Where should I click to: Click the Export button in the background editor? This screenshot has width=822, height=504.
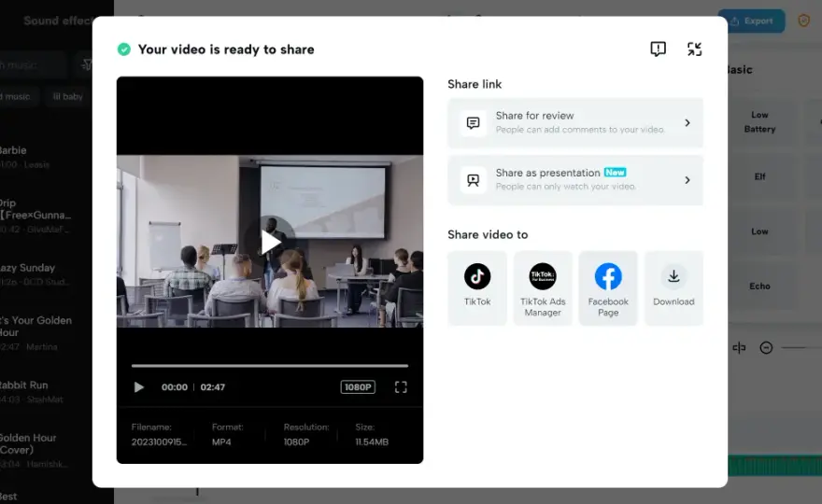coord(751,21)
